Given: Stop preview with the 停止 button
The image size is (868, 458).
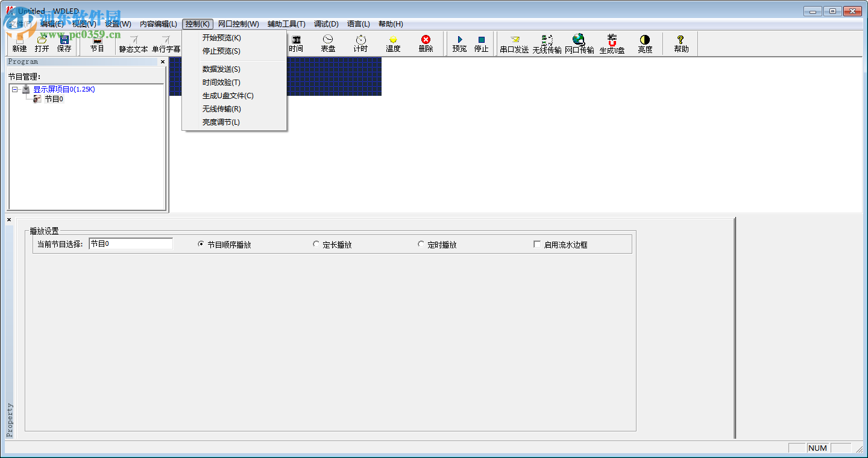Looking at the screenshot, I should click(481, 44).
